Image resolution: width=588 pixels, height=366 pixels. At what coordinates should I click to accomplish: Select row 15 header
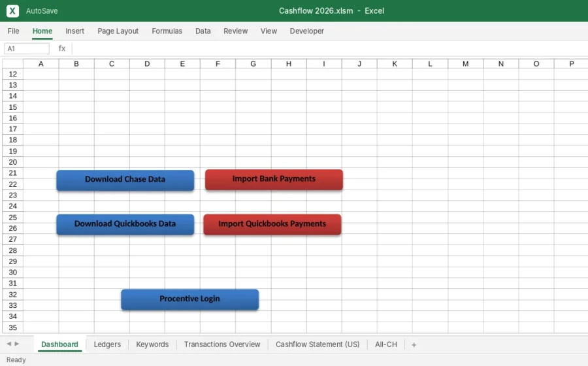13,107
